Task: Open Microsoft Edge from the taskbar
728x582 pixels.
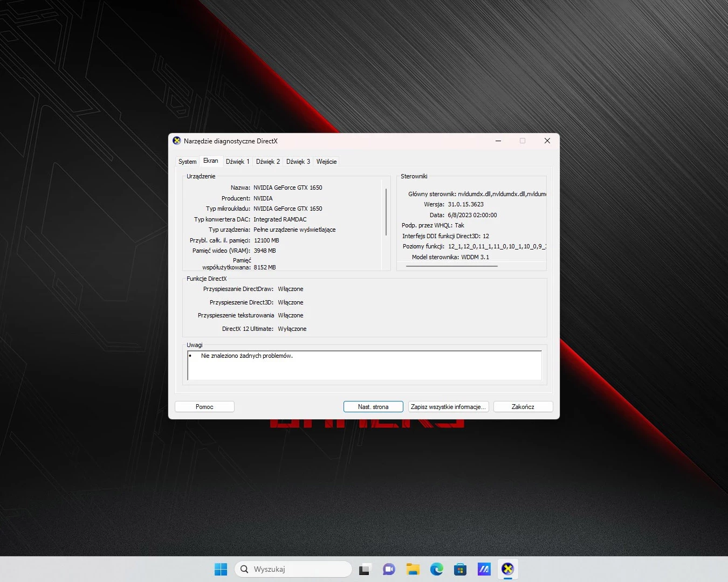Action: click(437, 569)
